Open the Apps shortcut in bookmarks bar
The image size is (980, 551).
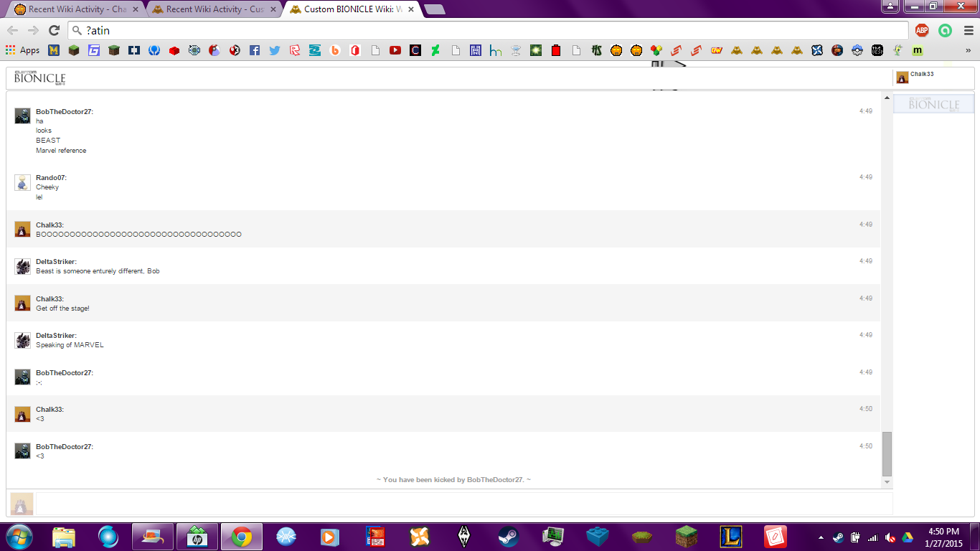[23, 50]
